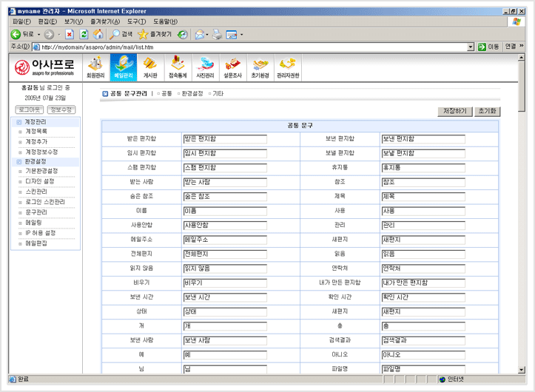This screenshot has width=535, height=392.
Task: Open the 게시판 board icon
Action: pyautogui.click(x=150, y=67)
